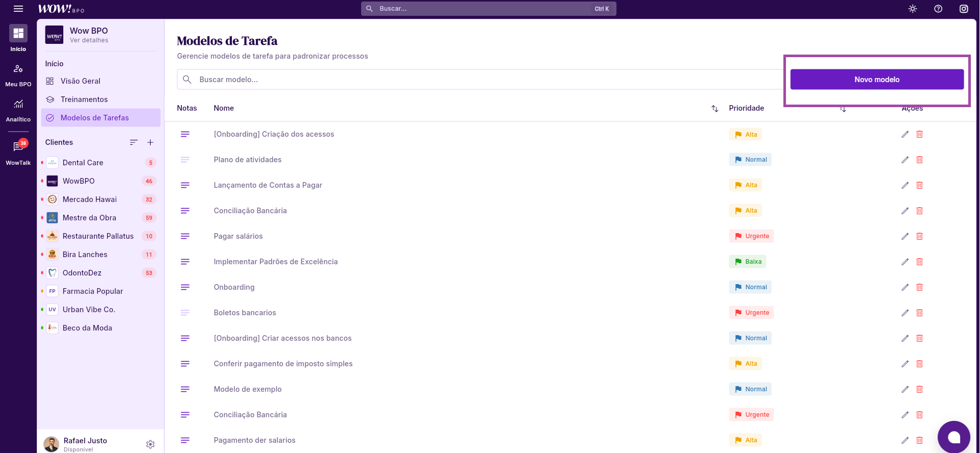Image resolution: width=980 pixels, height=453 pixels.
Task: Sort by Prioridade column header
Action: 746,108
